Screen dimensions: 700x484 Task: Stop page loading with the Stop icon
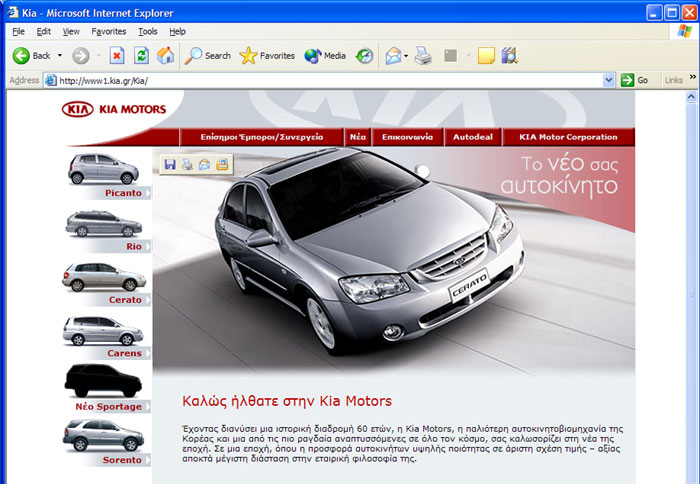117,56
